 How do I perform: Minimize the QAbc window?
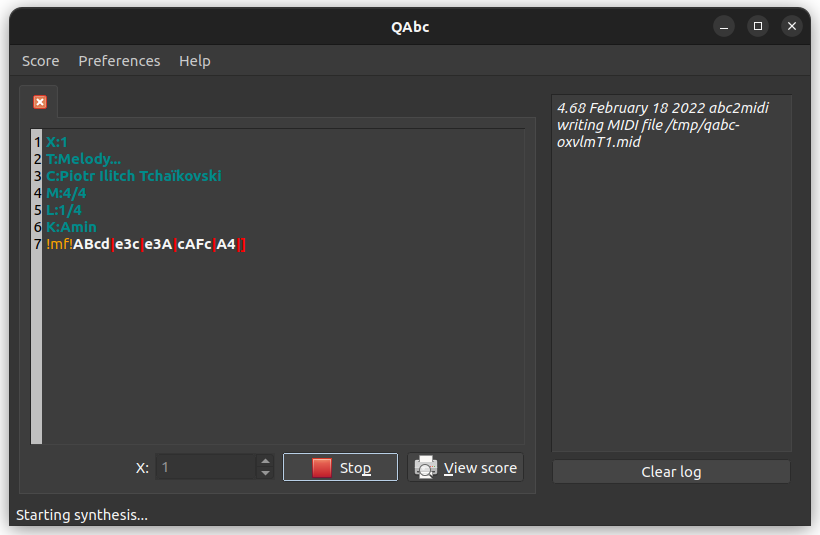point(724,27)
